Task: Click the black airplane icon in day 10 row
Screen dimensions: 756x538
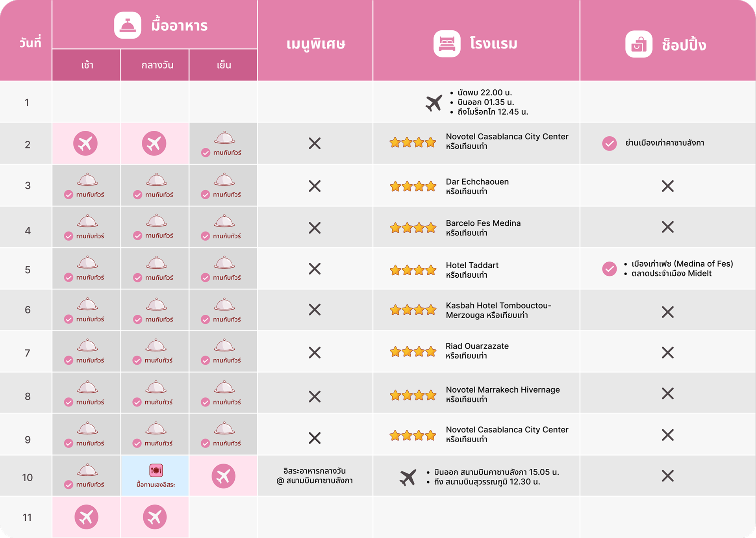Action: pos(408,477)
